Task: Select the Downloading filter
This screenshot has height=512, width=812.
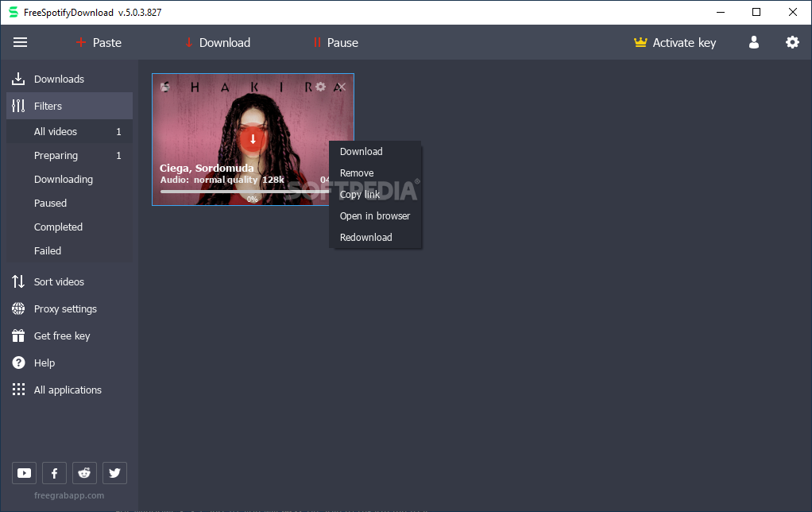Action: click(x=69, y=180)
